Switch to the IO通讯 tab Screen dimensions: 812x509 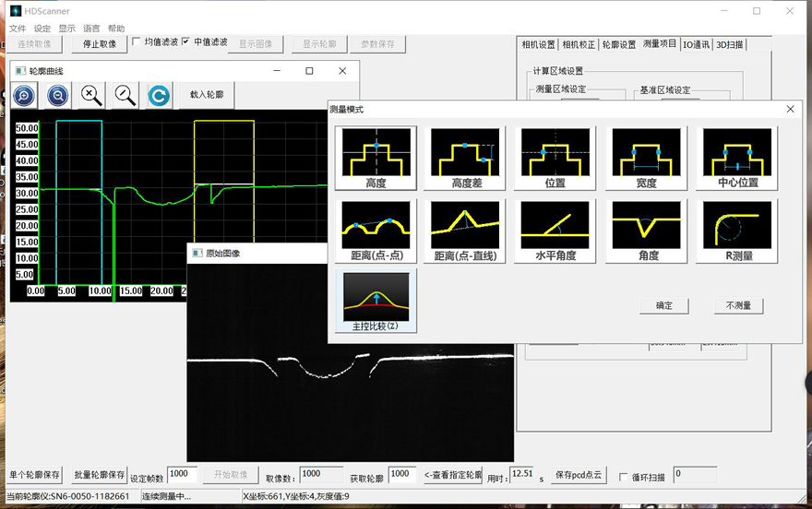696,45
